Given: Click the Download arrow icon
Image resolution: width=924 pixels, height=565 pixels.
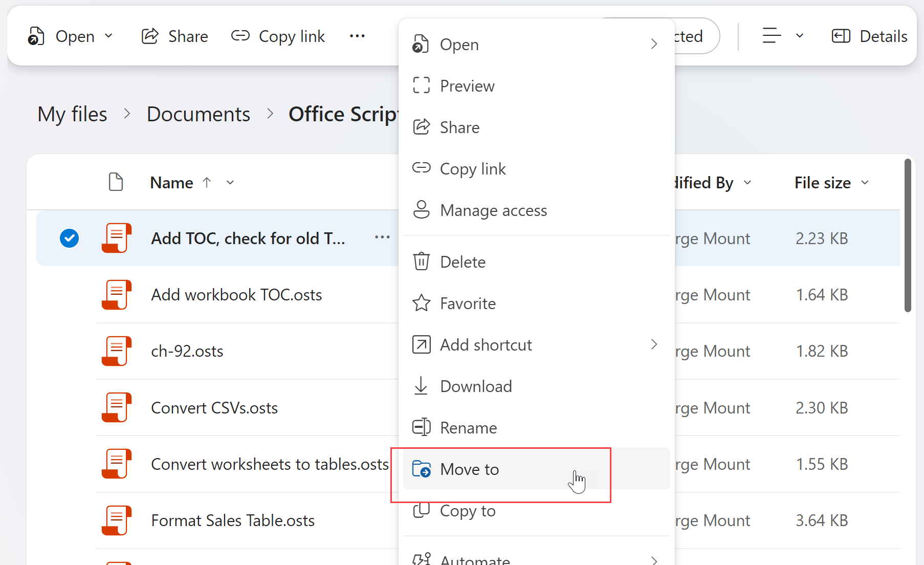Looking at the screenshot, I should (x=421, y=386).
